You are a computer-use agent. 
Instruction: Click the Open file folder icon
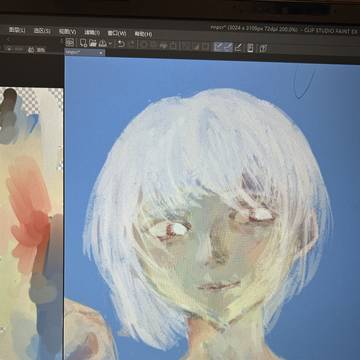click(x=93, y=43)
